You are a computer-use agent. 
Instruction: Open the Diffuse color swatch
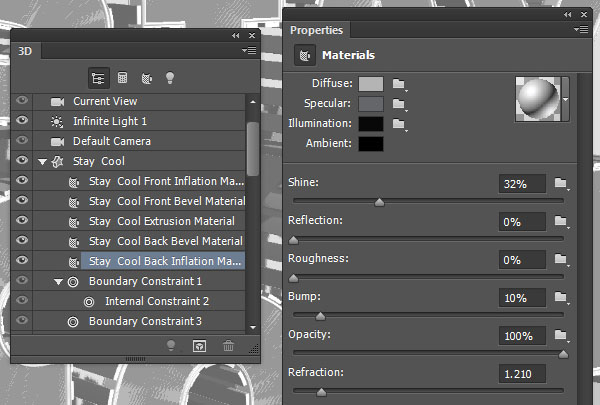[x=371, y=84]
